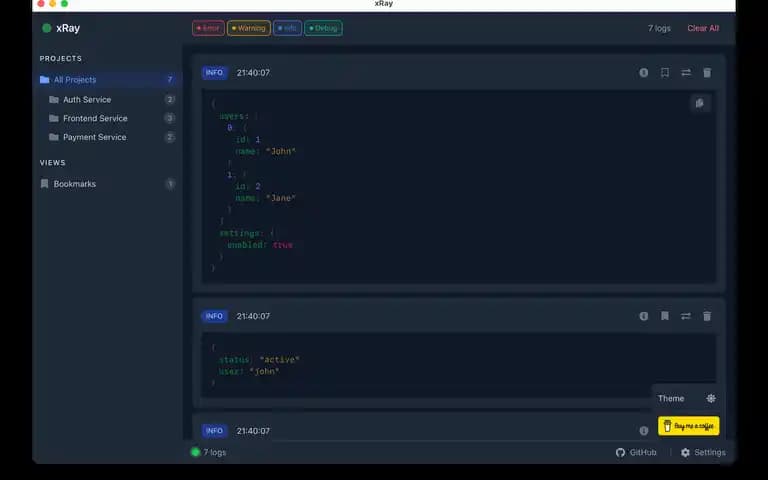This screenshot has width=768, height=480.
Task: Click the INFO badge on first log
Action: 214,72
